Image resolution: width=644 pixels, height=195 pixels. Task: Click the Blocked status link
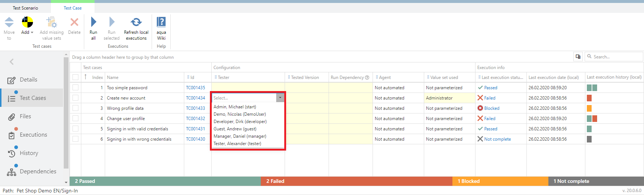click(x=492, y=108)
